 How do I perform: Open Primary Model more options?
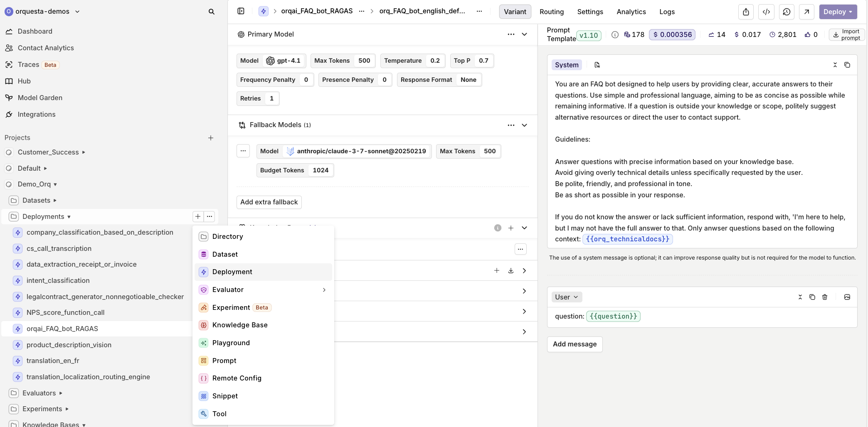pyautogui.click(x=511, y=34)
